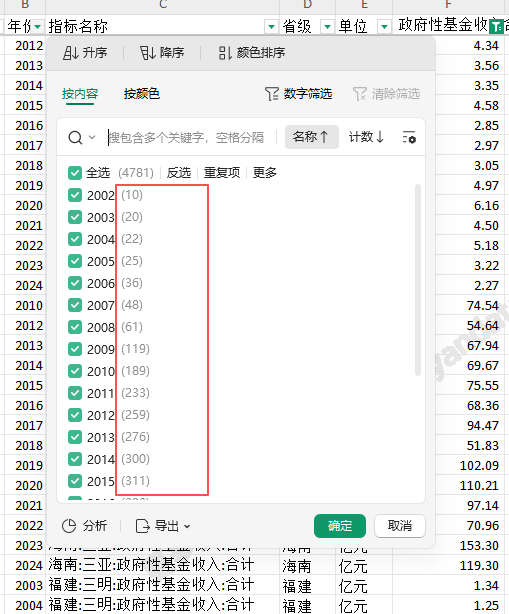Viewport: 509px width, 614px height.
Task: Select the 按内容 tab
Action: pyautogui.click(x=80, y=94)
